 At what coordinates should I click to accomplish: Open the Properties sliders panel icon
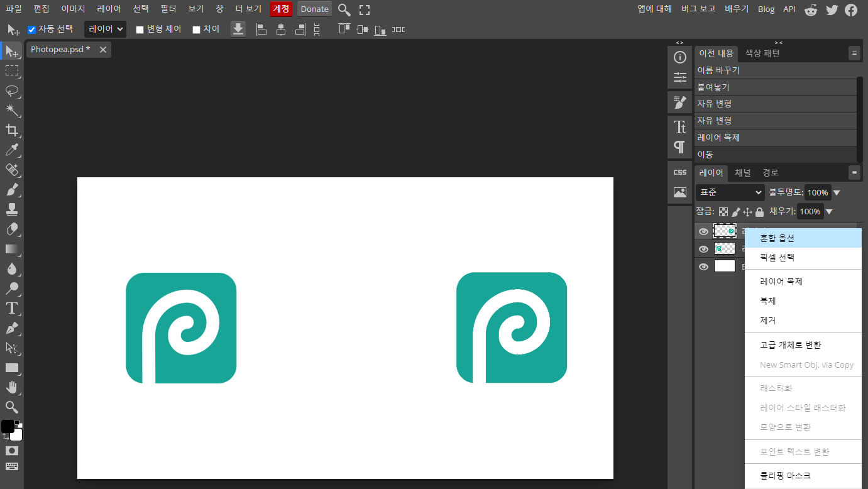coord(680,78)
